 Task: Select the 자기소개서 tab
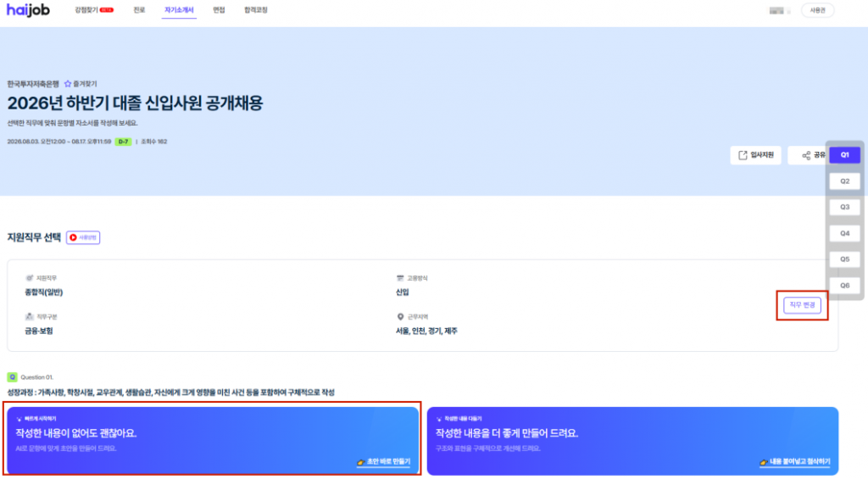pyautogui.click(x=179, y=10)
